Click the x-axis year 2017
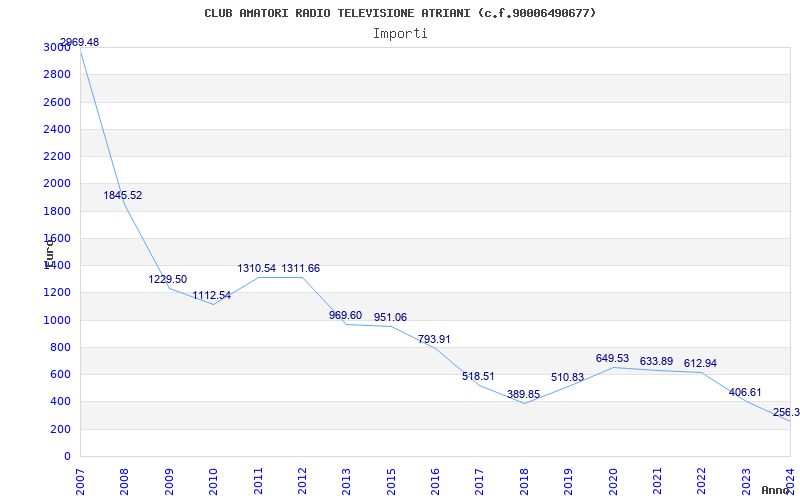The width and height of the screenshot is (800, 500). click(480, 481)
